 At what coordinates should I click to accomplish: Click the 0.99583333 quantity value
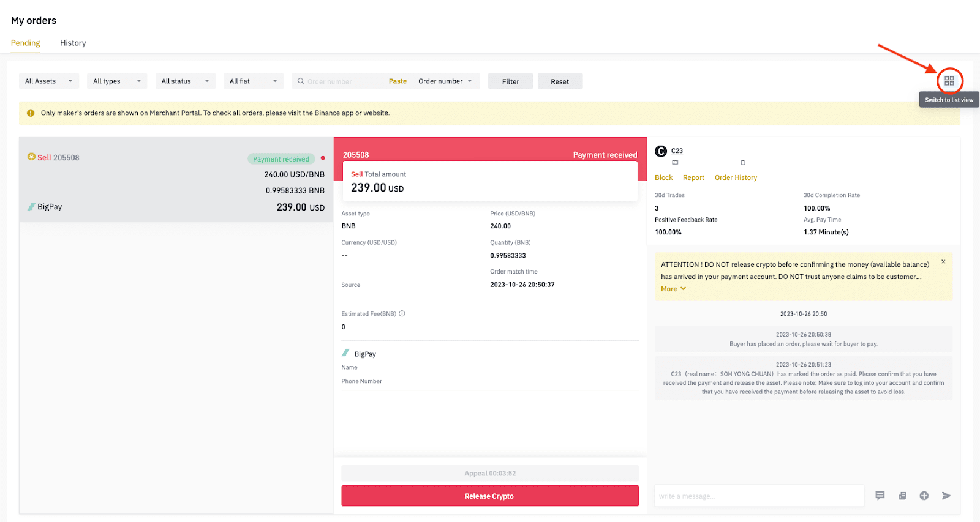point(508,256)
